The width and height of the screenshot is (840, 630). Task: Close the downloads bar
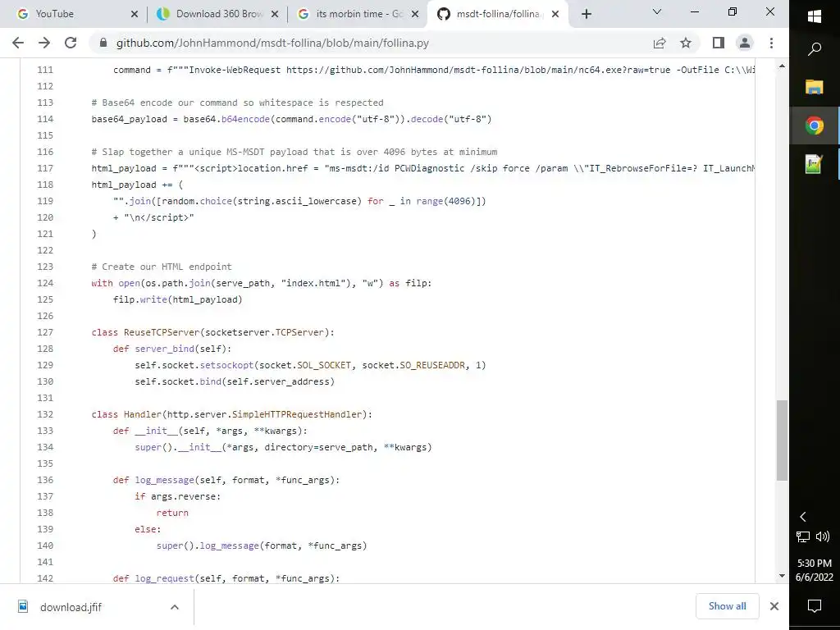tap(774, 606)
